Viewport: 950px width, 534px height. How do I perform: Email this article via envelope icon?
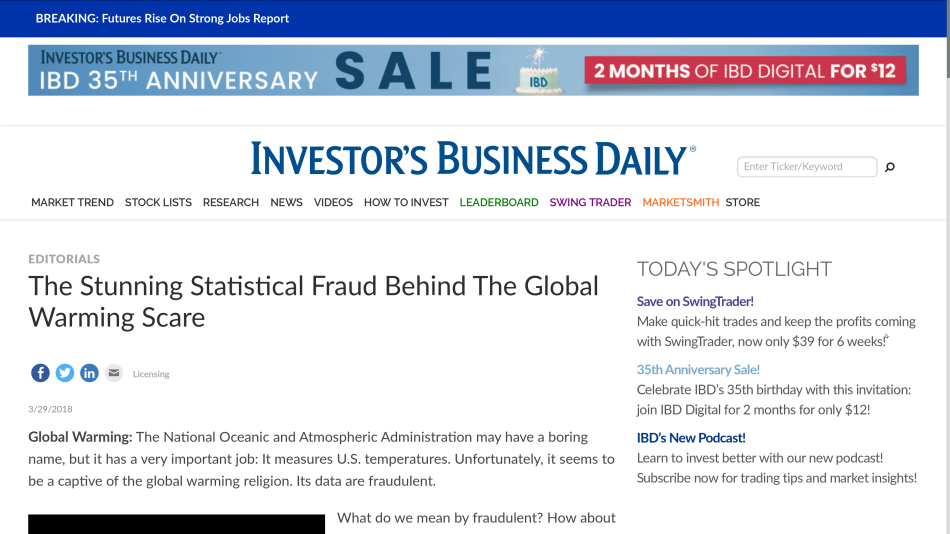[114, 373]
